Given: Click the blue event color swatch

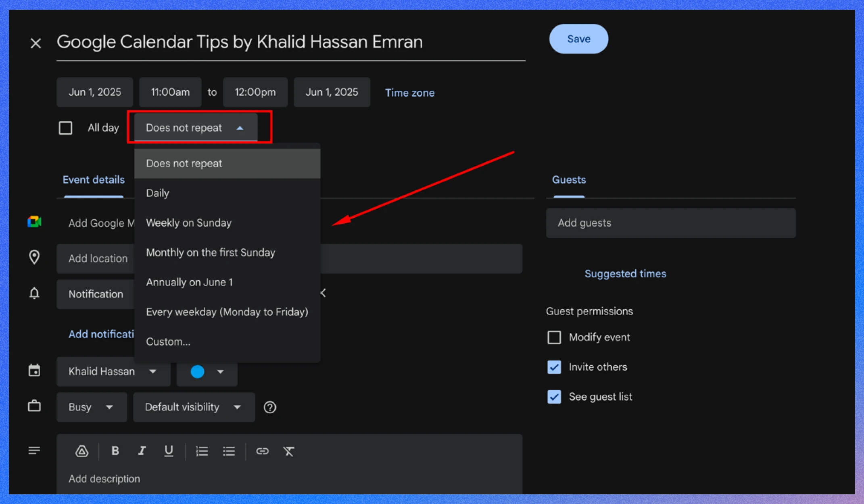Looking at the screenshot, I should (x=197, y=371).
